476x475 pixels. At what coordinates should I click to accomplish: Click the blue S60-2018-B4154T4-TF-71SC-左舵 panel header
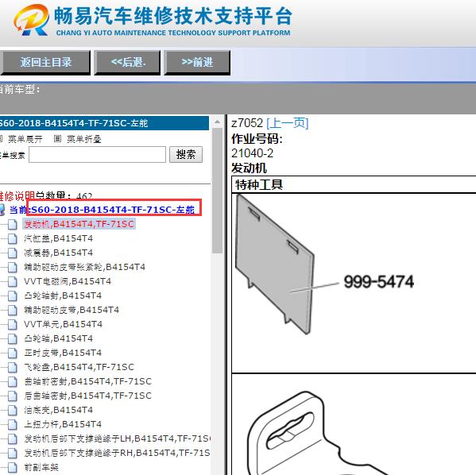[104, 123]
